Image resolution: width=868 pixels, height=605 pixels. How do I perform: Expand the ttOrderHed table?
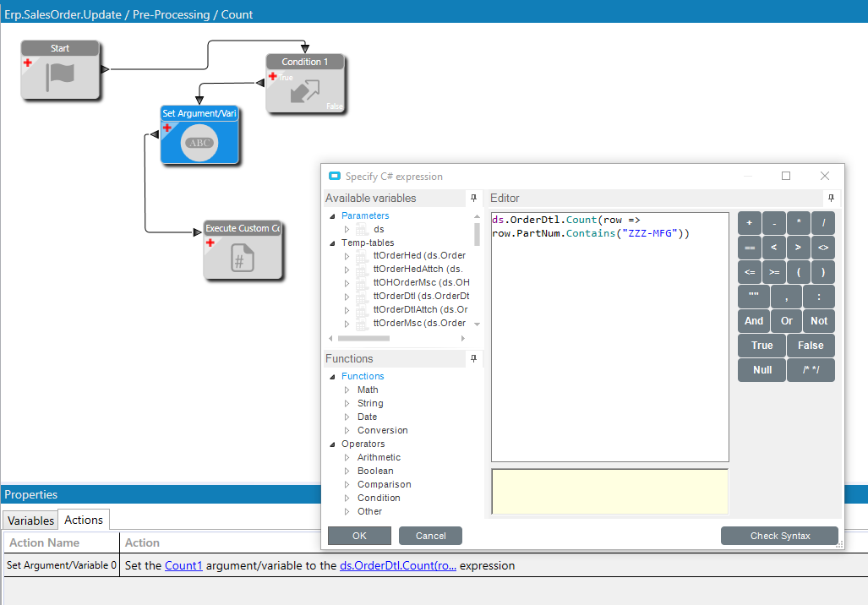click(347, 256)
